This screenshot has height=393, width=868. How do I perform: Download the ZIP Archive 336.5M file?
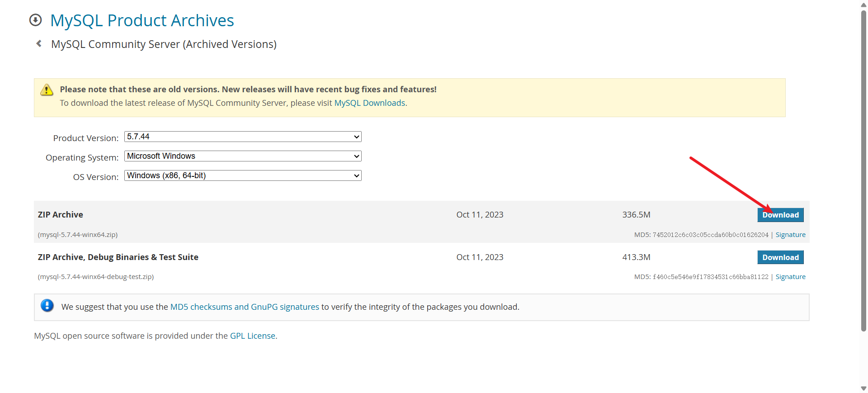(x=780, y=215)
